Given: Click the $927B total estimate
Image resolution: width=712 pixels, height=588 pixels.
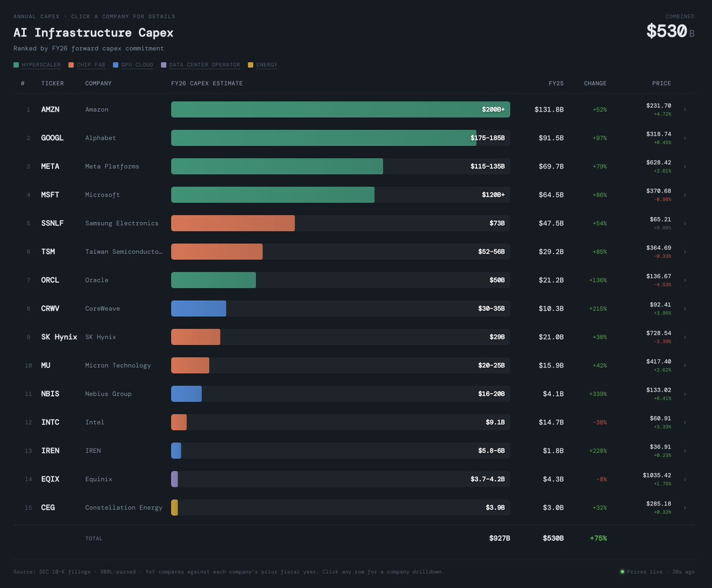Looking at the screenshot, I should point(499,538).
